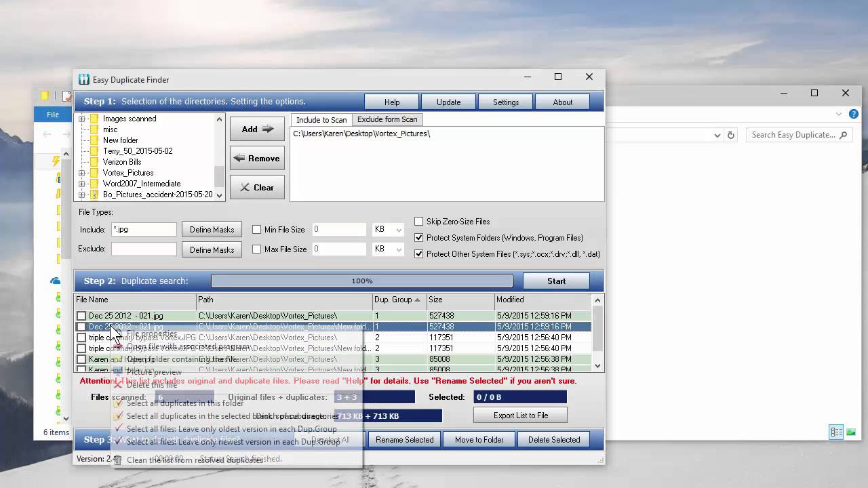Screen dimensions: 868x488
Task: Click the Delete Selected button
Action: point(554,440)
